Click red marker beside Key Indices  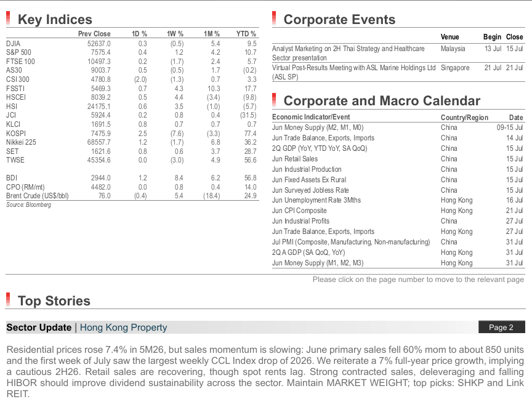coord(8,18)
